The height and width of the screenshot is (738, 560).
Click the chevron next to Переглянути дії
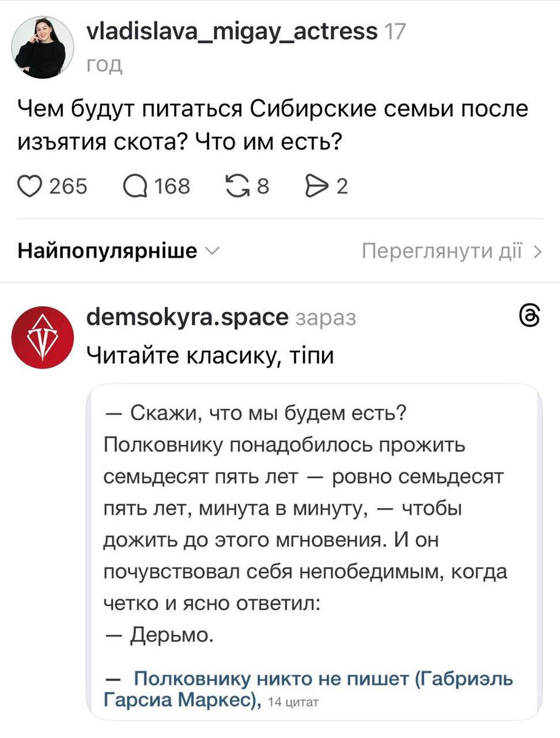point(538,251)
